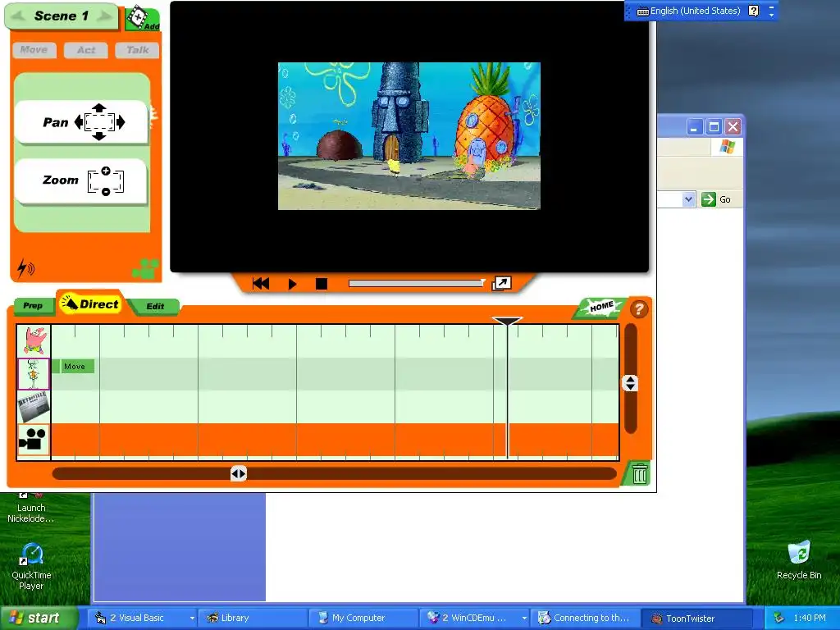Switch to ToonTwister taskbar button
The image size is (840, 630).
pos(696,618)
